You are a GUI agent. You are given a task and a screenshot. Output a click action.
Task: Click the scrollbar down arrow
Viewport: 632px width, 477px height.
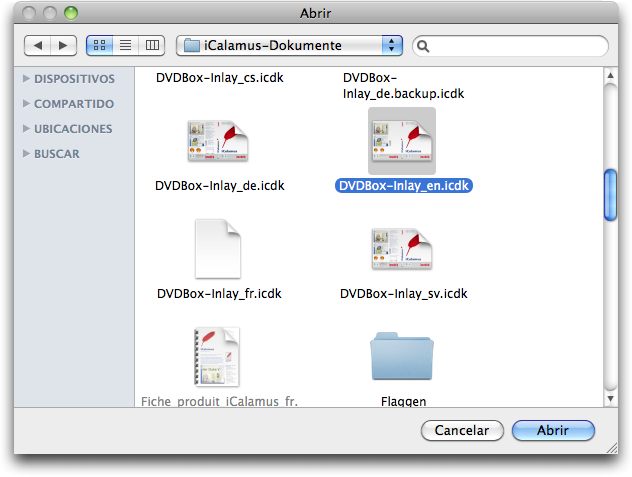[610, 399]
